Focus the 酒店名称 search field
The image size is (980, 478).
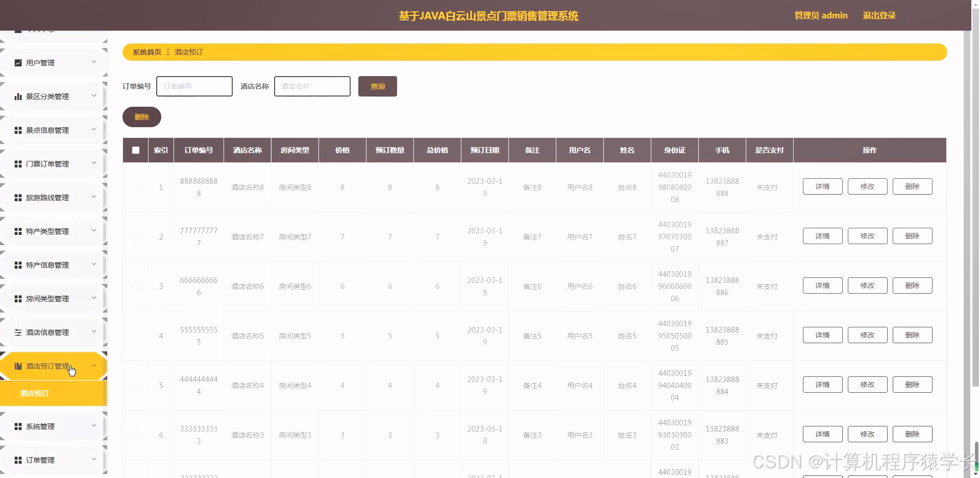point(312,86)
